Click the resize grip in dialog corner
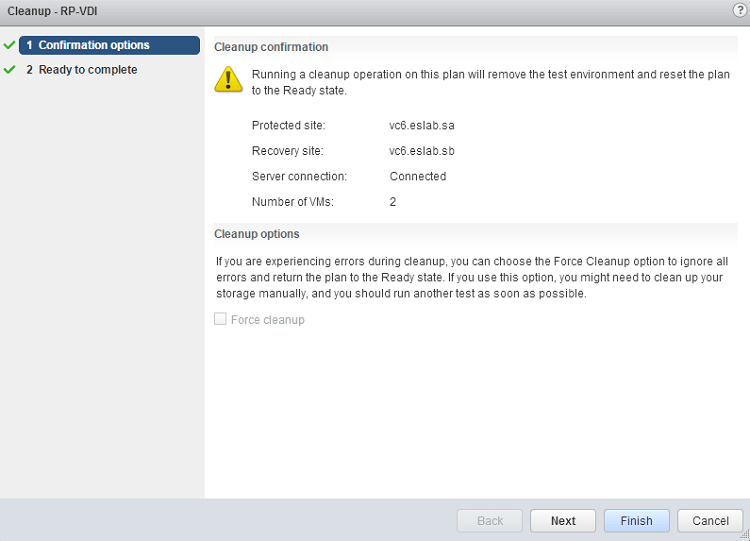 [x=743, y=534]
